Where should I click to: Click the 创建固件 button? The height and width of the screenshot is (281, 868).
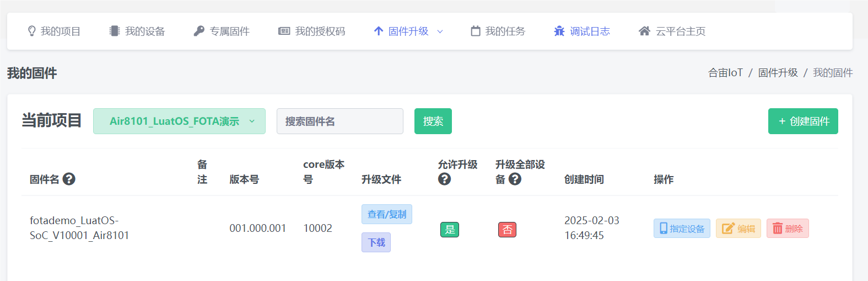803,121
